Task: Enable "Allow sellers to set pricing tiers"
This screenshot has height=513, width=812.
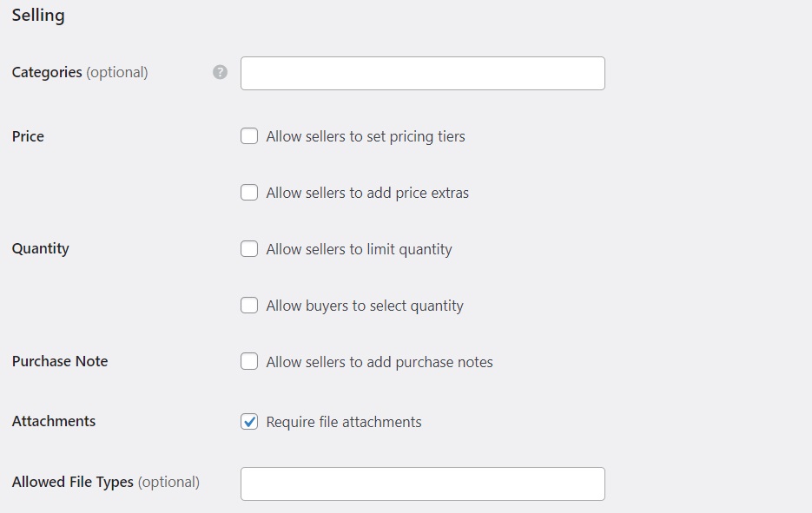Action: [249, 135]
